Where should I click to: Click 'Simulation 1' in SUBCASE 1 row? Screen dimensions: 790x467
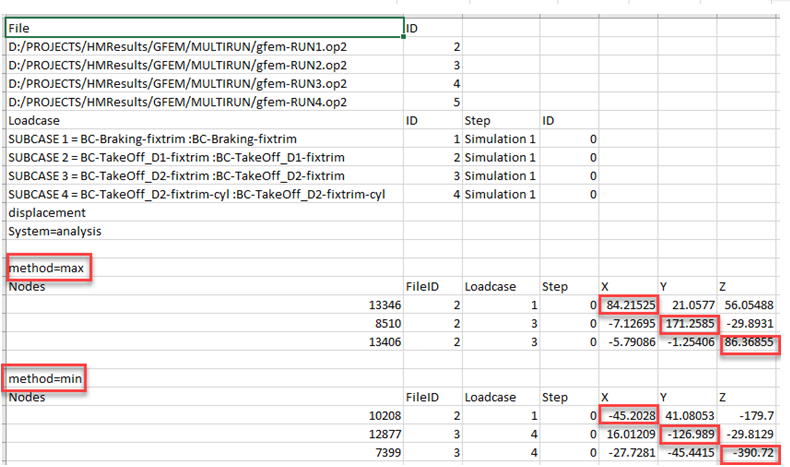tap(501, 139)
